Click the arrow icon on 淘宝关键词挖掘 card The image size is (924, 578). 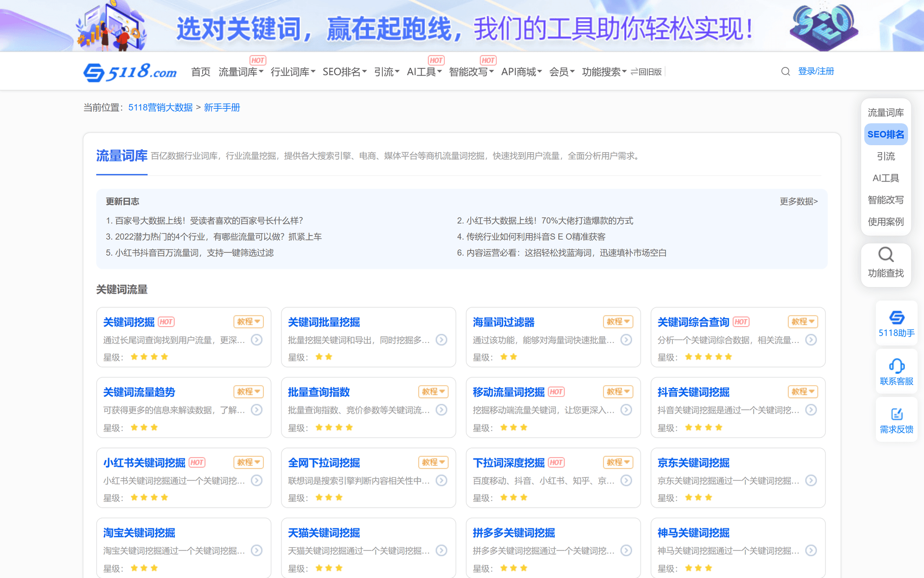(x=257, y=550)
